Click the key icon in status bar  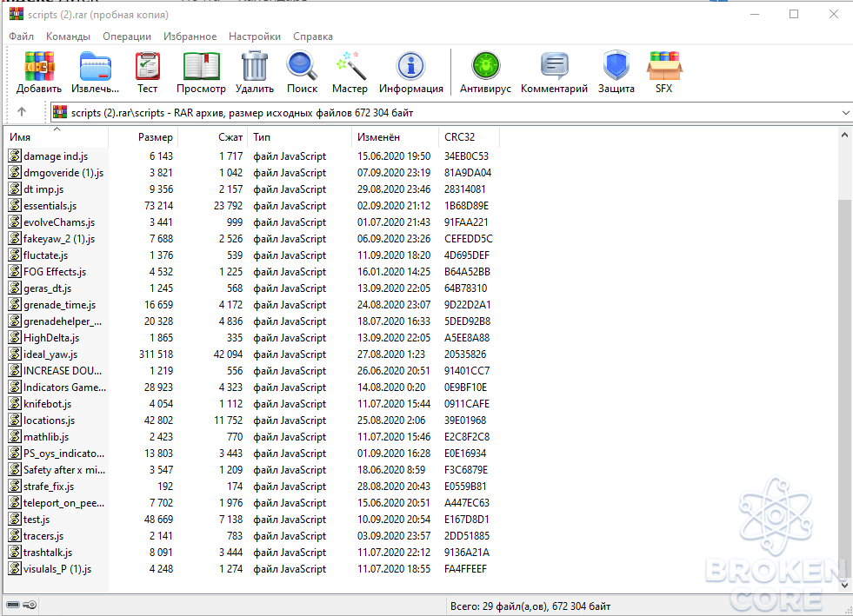(x=30, y=605)
